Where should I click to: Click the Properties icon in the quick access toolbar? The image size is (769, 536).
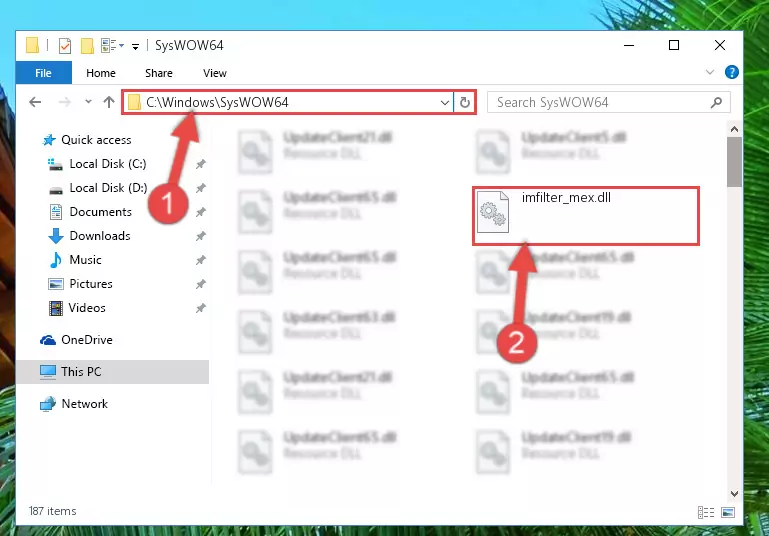click(65, 46)
